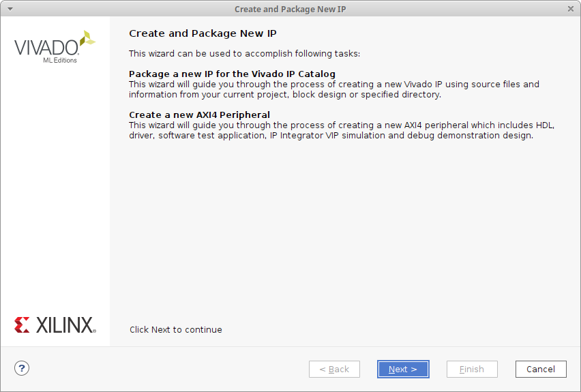The width and height of the screenshot is (581, 392).
Task: Click the disabled Finish button
Action: point(471,369)
